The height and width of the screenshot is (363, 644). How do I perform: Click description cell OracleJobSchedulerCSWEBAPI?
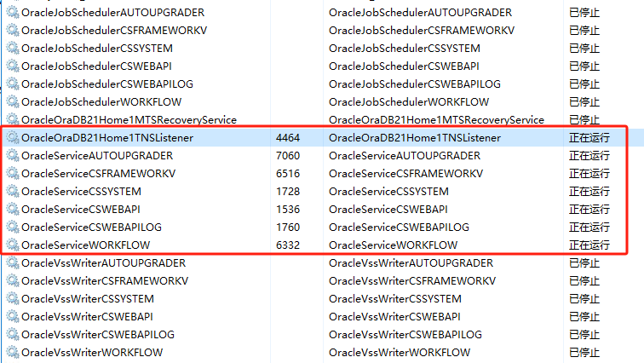pyautogui.click(x=404, y=66)
